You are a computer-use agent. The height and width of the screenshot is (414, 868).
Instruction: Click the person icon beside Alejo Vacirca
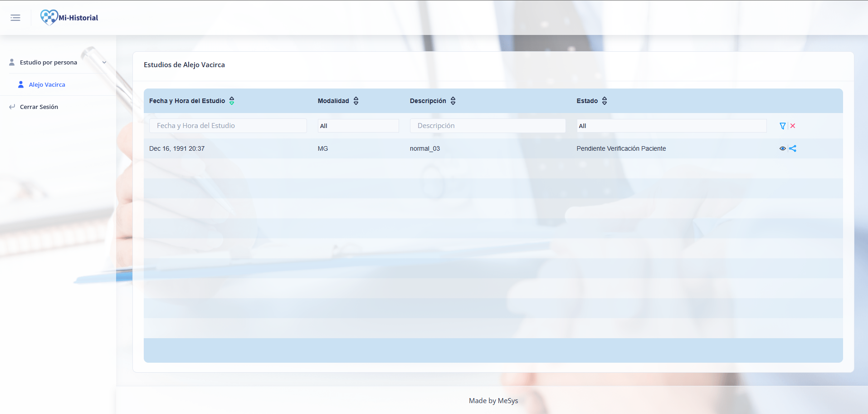20,84
